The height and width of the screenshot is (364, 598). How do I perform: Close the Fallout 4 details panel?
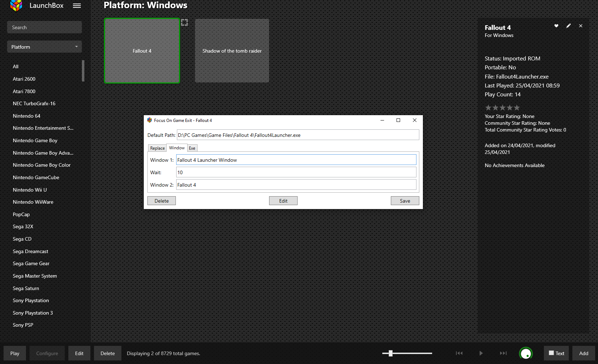[x=581, y=26]
